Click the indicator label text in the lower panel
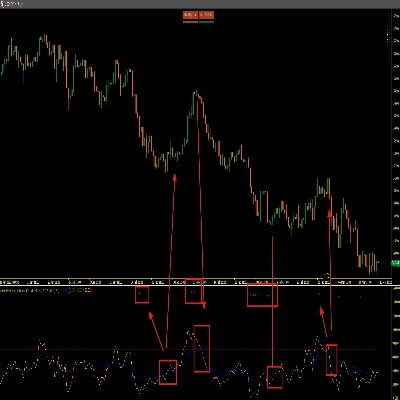Viewport: 400px width, 400px height. pos(46,290)
